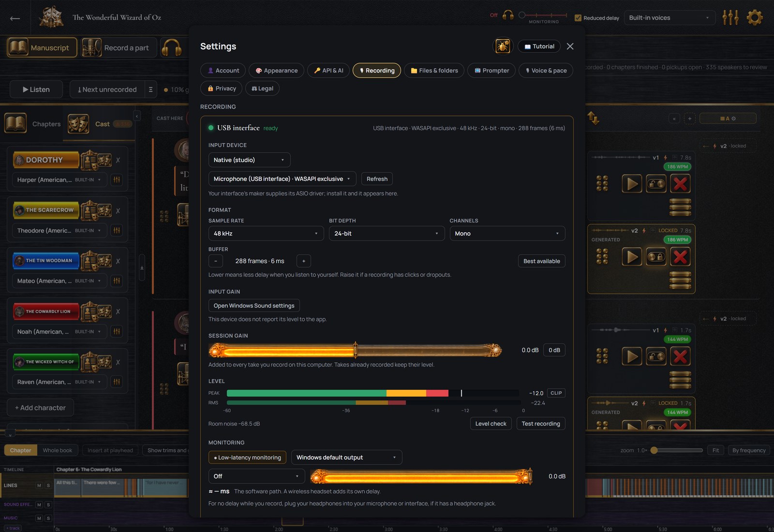Viewport: 774px width, 532px height.
Task: Open the Windows default output dropdown
Action: 347,458
